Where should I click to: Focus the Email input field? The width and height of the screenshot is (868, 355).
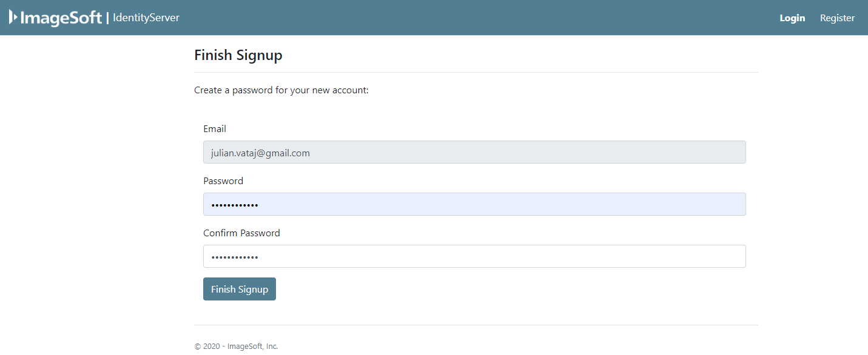pyautogui.click(x=474, y=152)
